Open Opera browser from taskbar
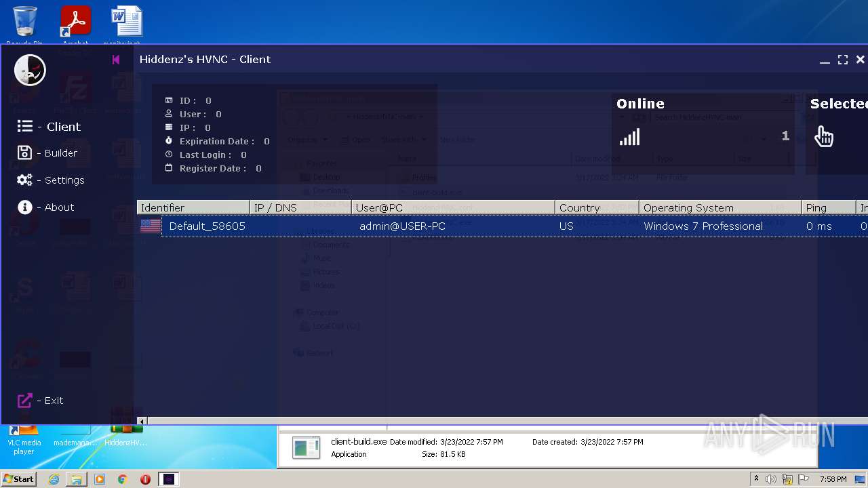The width and height of the screenshot is (868, 488). (145, 479)
